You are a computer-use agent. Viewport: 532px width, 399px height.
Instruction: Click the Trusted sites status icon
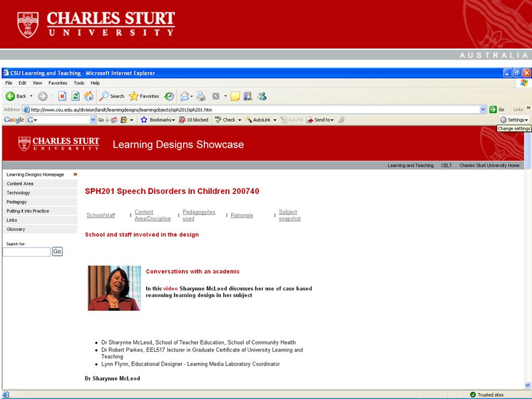point(473,395)
